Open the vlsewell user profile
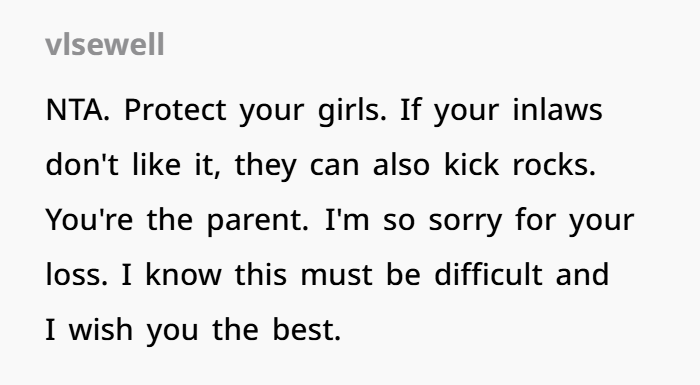 (105, 45)
